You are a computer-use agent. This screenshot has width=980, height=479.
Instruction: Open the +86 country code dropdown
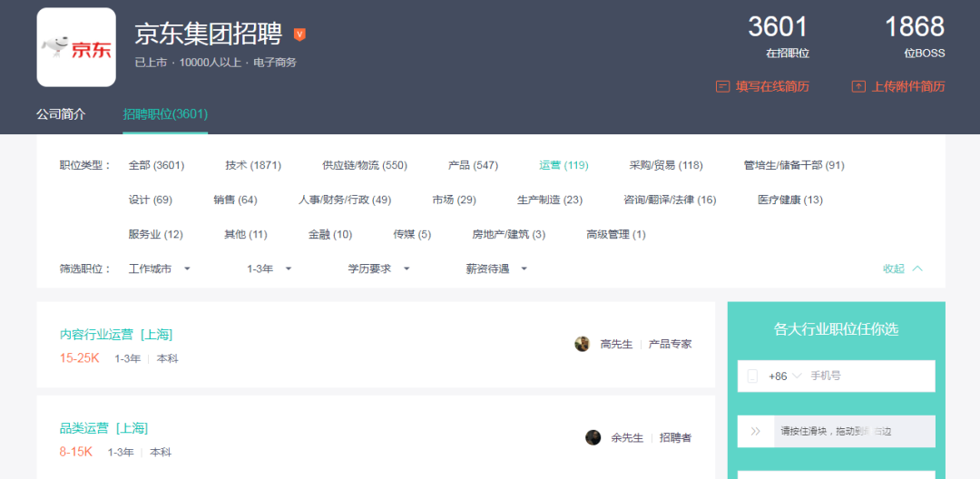785,376
